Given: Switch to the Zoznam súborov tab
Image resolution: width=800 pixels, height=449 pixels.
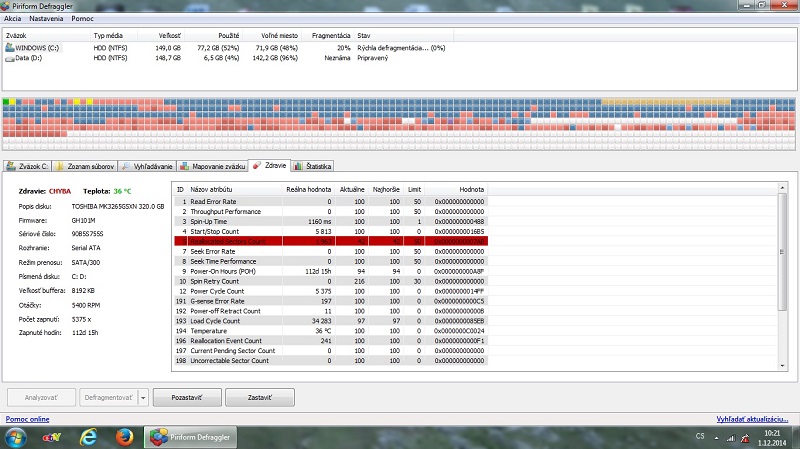Looking at the screenshot, I should click(85, 166).
